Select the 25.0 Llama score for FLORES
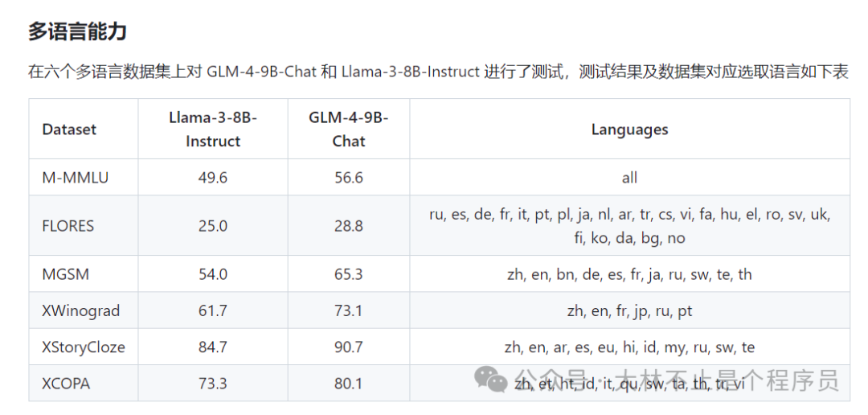The image size is (868, 415). coord(213,225)
